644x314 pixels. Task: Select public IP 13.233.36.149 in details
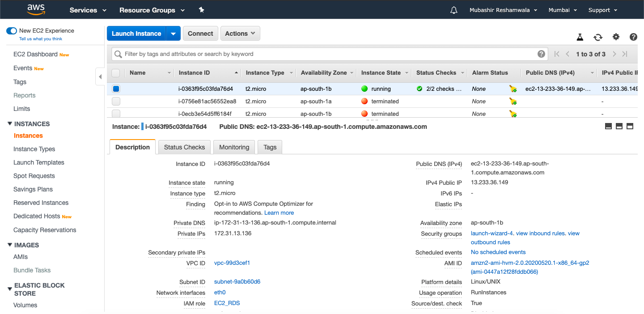click(x=489, y=182)
